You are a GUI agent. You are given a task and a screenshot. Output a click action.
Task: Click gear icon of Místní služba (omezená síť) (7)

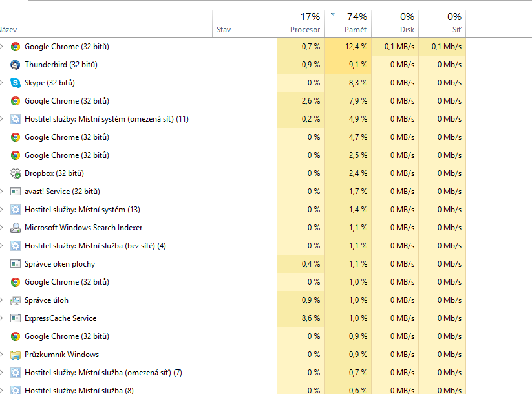pos(16,373)
